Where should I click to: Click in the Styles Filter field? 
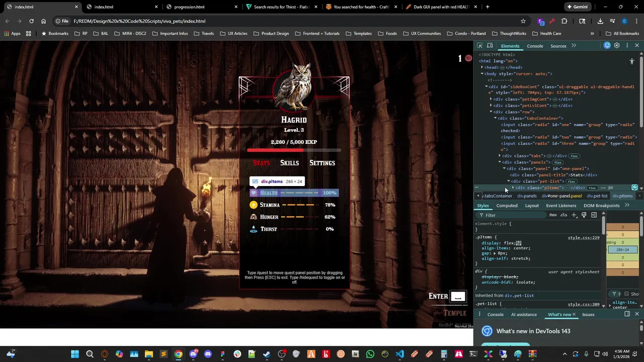coord(511,215)
